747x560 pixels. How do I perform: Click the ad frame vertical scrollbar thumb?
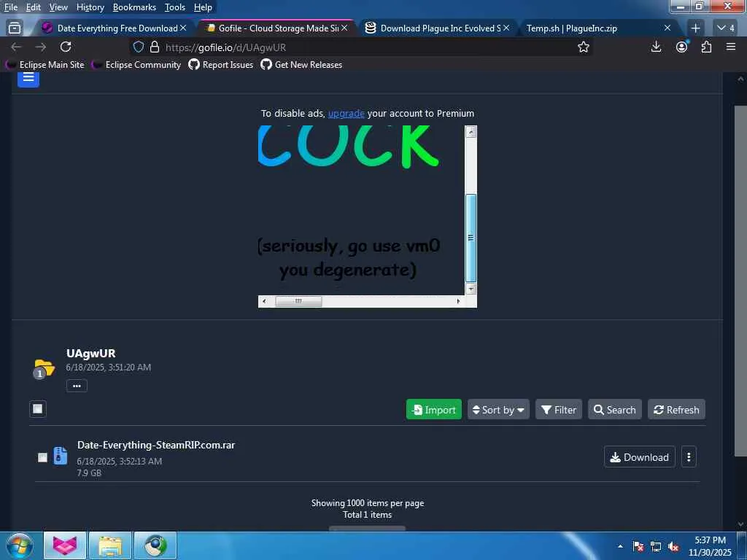(471, 238)
